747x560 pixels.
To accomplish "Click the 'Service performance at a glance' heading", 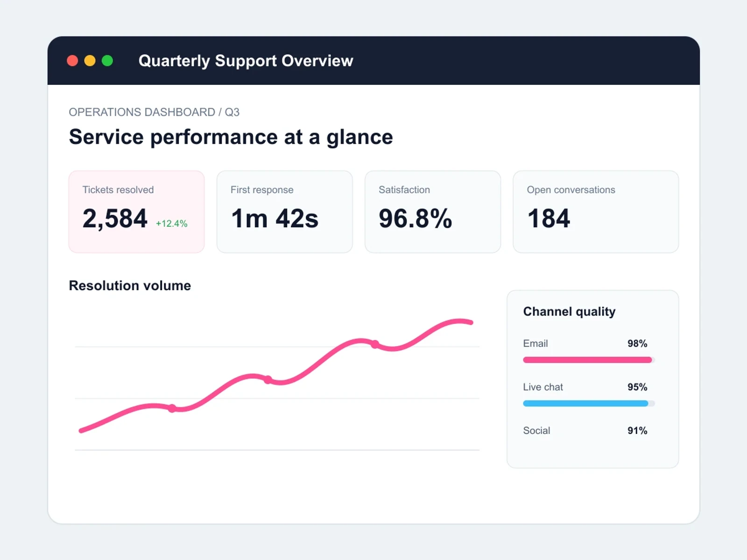I will (231, 137).
